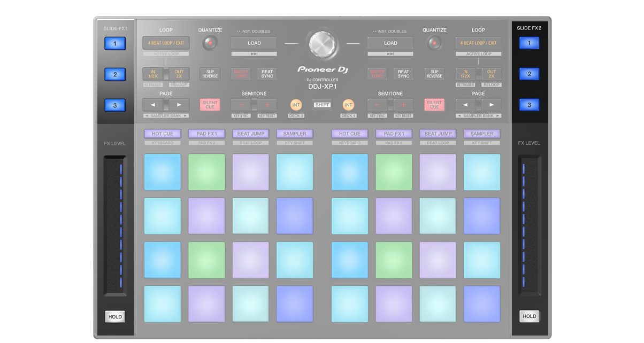Image resolution: width=644 pixels, height=343 pixels.
Task: Turn on SILENT CUE for the left deck
Action: tap(210, 105)
